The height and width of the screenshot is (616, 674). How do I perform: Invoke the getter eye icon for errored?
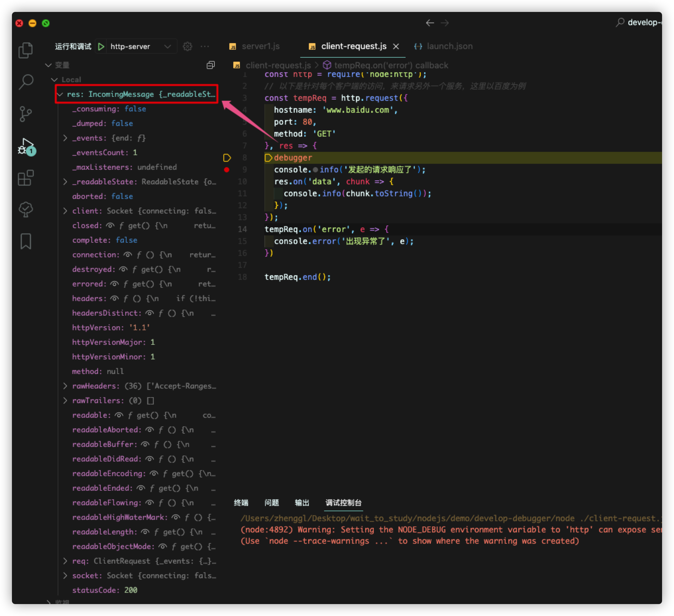point(115,284)
